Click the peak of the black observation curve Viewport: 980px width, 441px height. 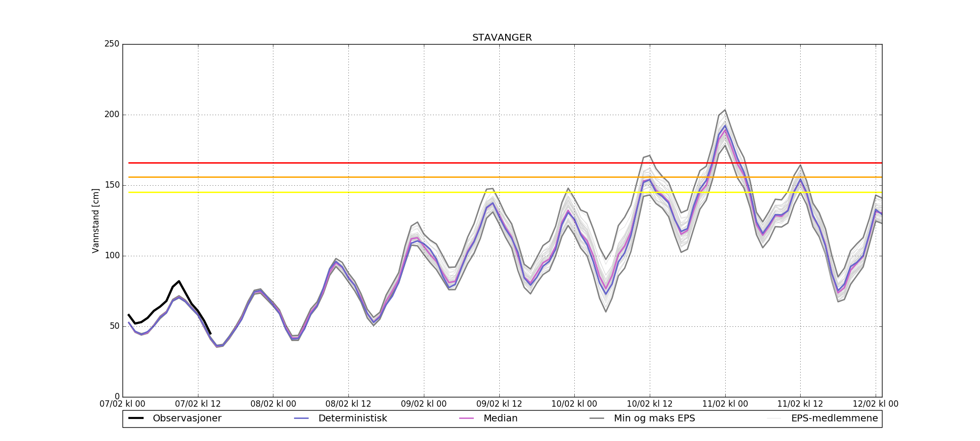pyautogui.click(x=179, y=281)
